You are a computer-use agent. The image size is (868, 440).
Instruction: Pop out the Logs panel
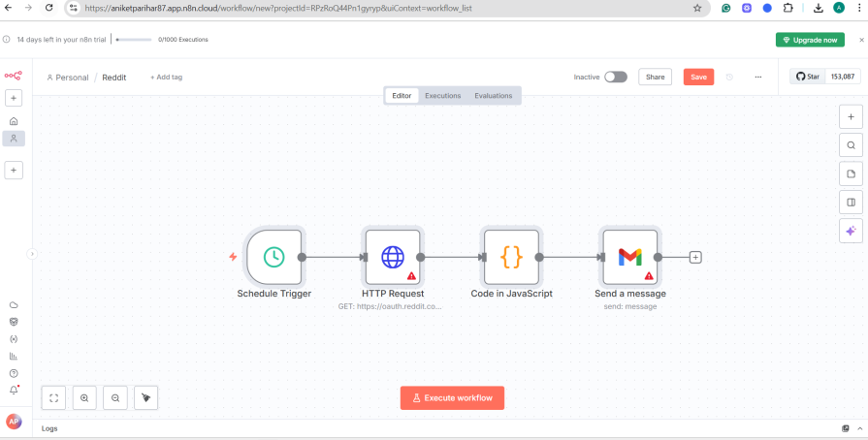point(846,428)
